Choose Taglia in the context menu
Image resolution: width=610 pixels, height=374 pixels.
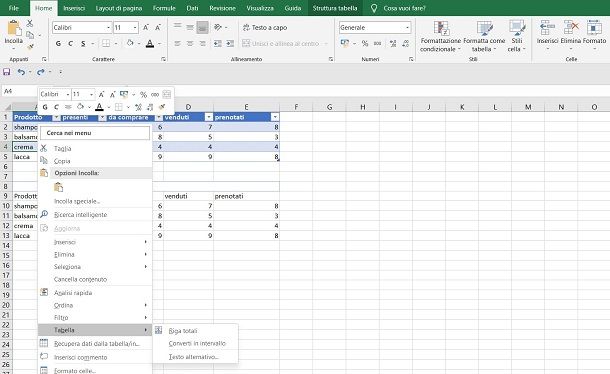pyautogui.click(x=63, y=148)
